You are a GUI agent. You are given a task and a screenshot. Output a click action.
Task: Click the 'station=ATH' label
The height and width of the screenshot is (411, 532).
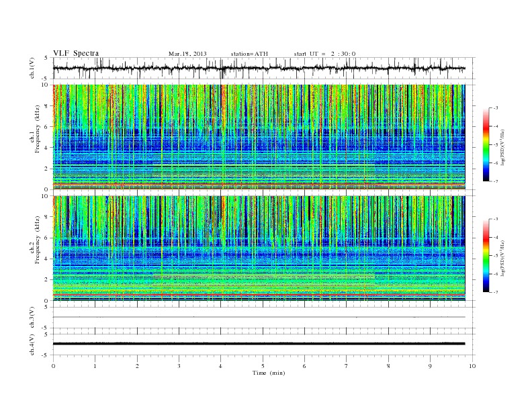tap(249, 54)
